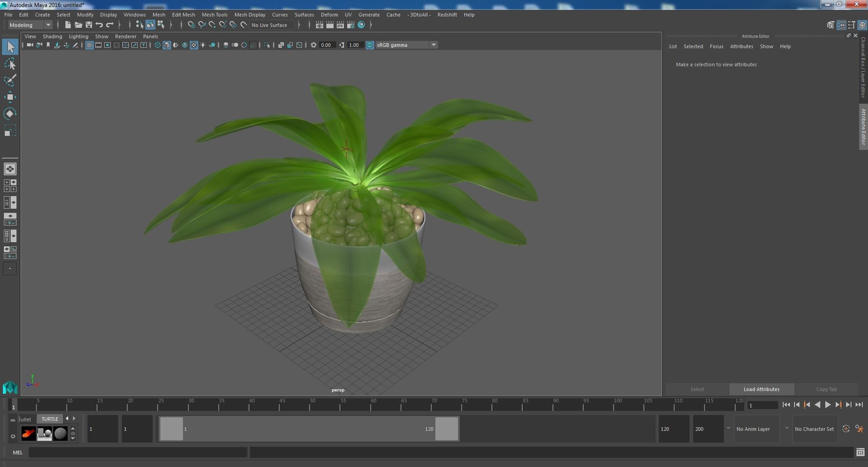
Task: Pick the Paint Selection tool
Action: (10, 80)
